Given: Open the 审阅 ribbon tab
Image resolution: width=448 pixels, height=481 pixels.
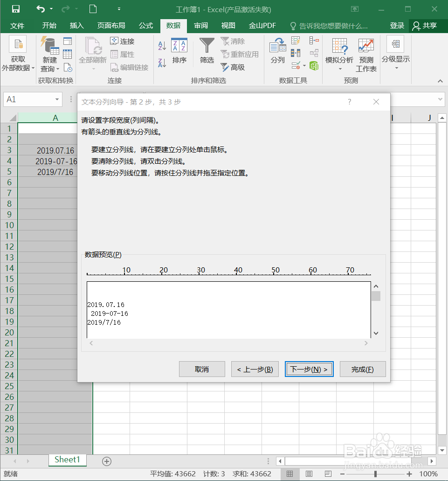Looking at the screenshot, I should (200, 26).
